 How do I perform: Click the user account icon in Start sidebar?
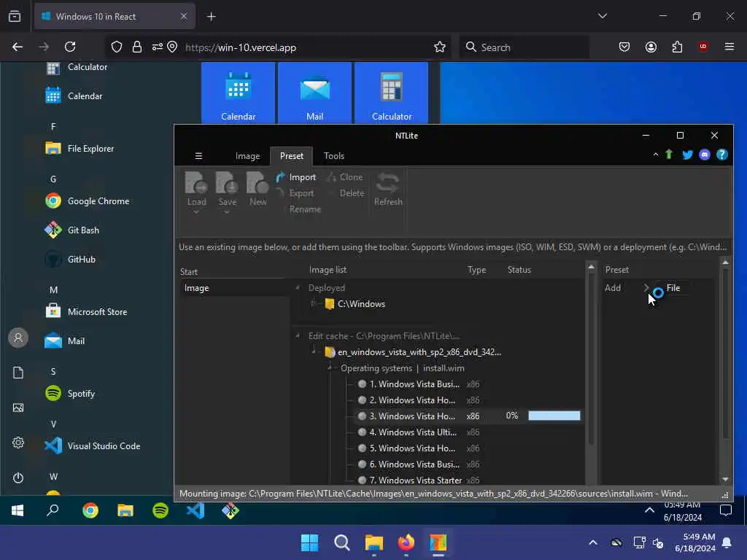click(x=18, y=338)
